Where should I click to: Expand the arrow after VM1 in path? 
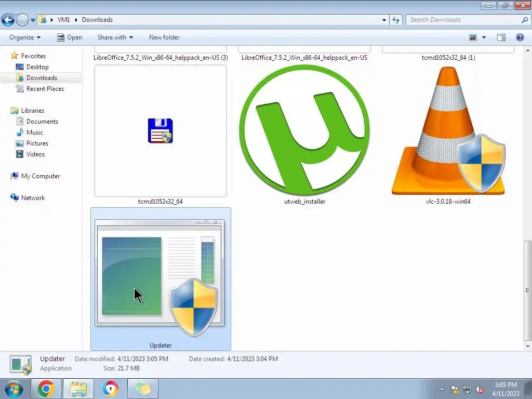[x=76, y=20]
